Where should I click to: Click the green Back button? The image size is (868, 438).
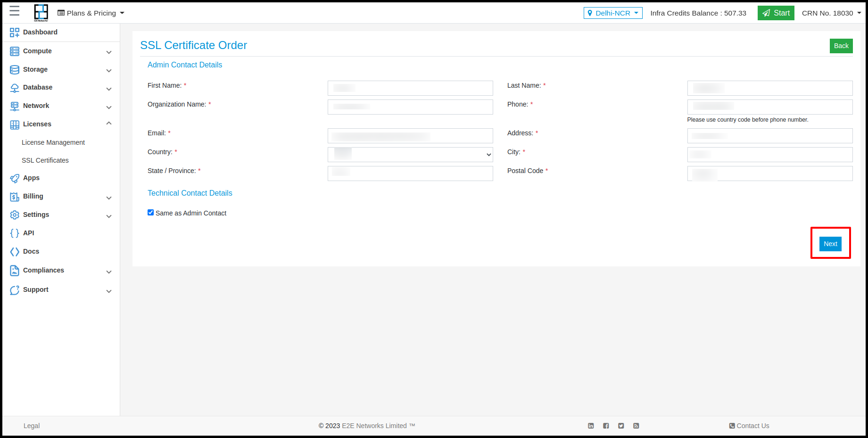coord(841,46)
